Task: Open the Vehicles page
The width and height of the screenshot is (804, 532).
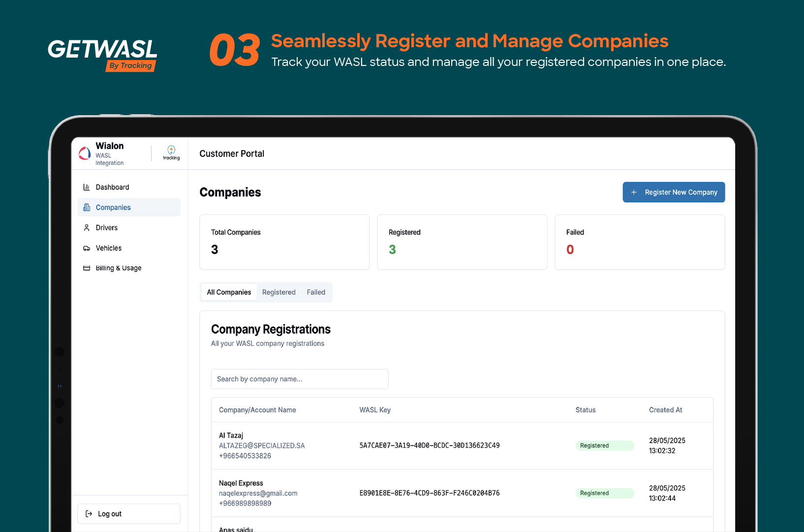Action: click(129, 248)
